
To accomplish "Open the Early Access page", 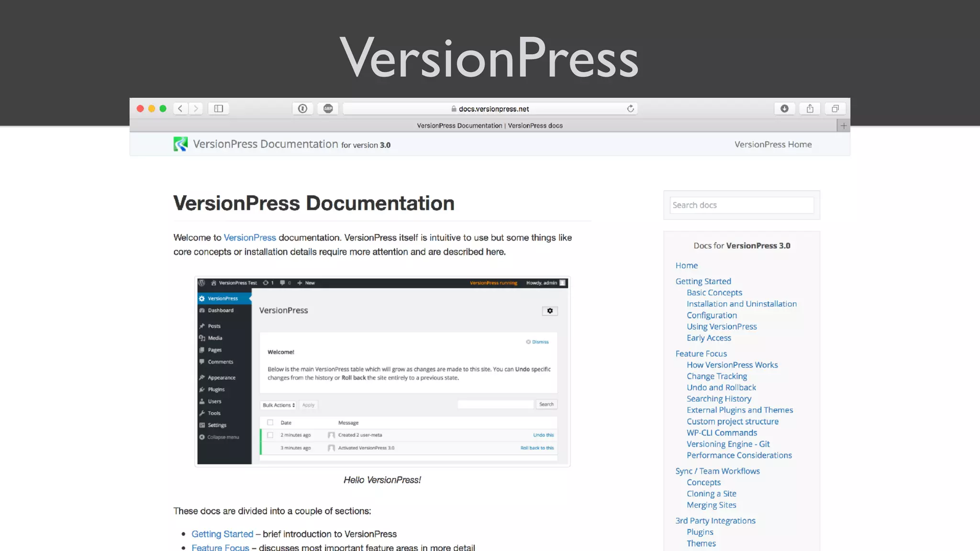I will coord(709,338).
